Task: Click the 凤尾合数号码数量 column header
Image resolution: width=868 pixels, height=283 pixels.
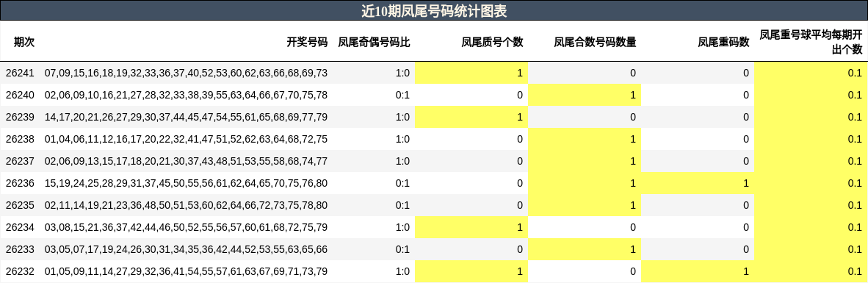Action: (x=595, y=42)
